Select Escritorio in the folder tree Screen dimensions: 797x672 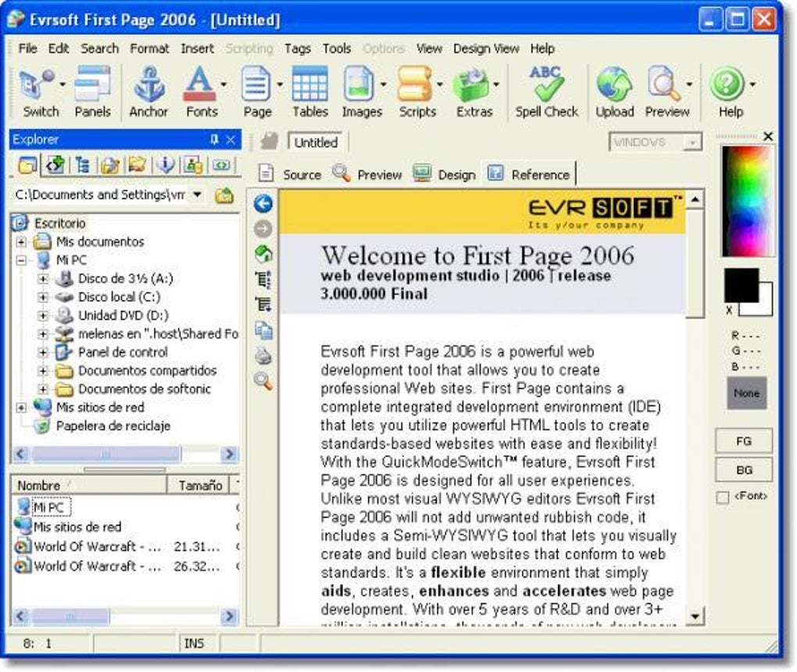60,223
